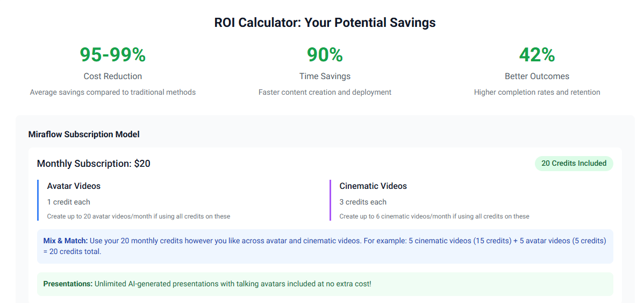Click the 95-99% cost reduction figure
644x303 pixels.
113,55
